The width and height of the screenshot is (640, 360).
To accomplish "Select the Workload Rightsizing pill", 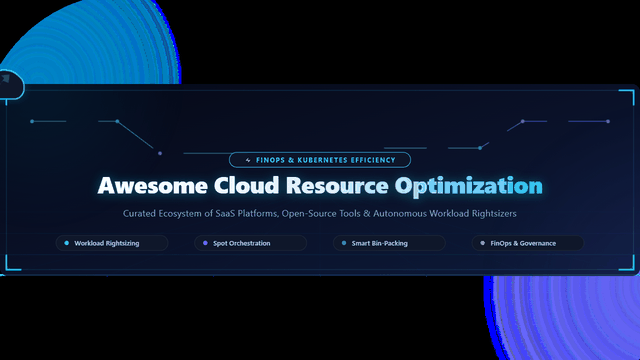I will click(112, 243).
